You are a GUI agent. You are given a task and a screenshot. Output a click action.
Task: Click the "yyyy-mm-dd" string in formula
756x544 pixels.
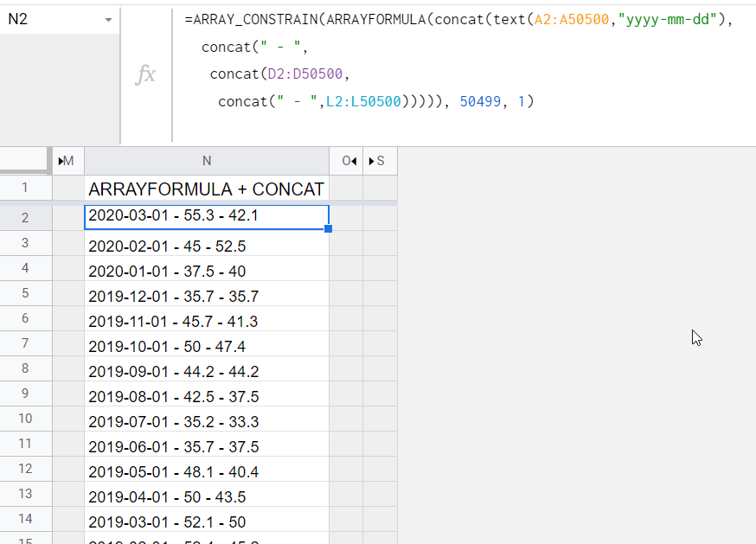click(x=668, y=20)
